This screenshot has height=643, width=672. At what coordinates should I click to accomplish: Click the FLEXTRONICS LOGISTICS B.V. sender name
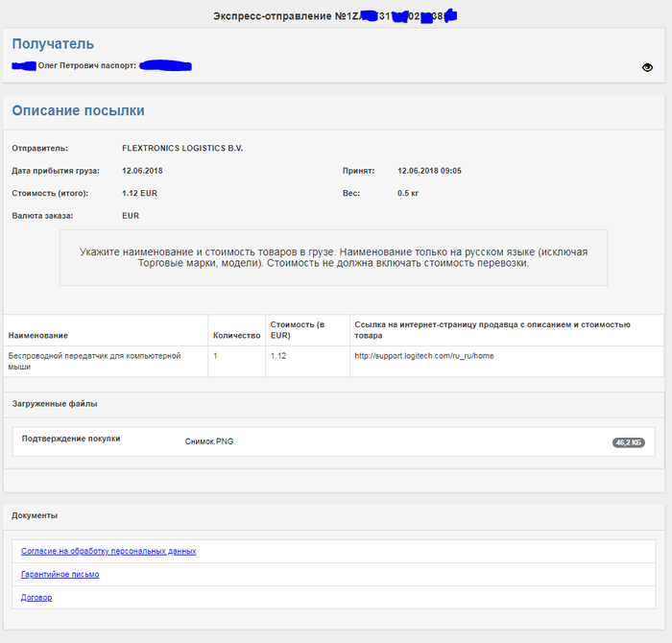(x=182, y=149)
